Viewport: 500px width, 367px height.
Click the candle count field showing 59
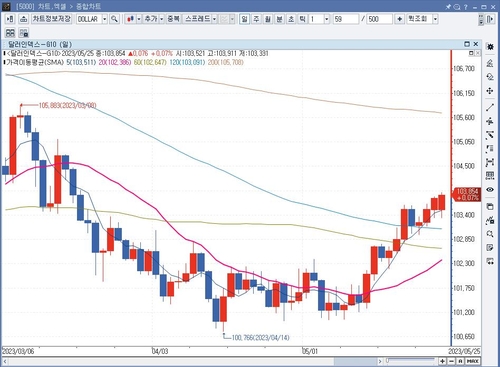click(x=346, y=19)
